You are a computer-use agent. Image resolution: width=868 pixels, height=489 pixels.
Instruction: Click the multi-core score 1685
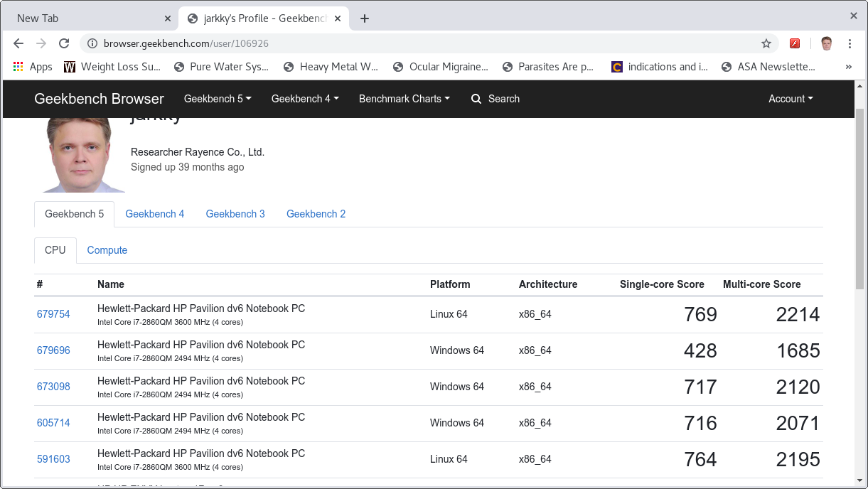coord(798,351)
